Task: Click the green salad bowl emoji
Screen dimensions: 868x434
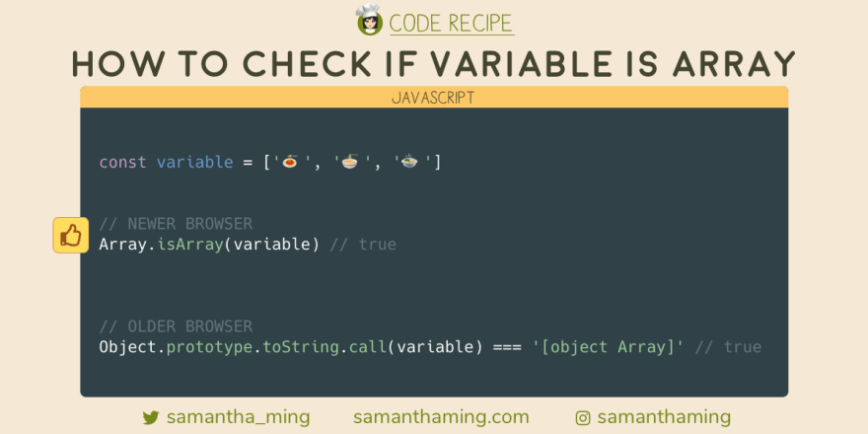Action: tap(409, 162)
